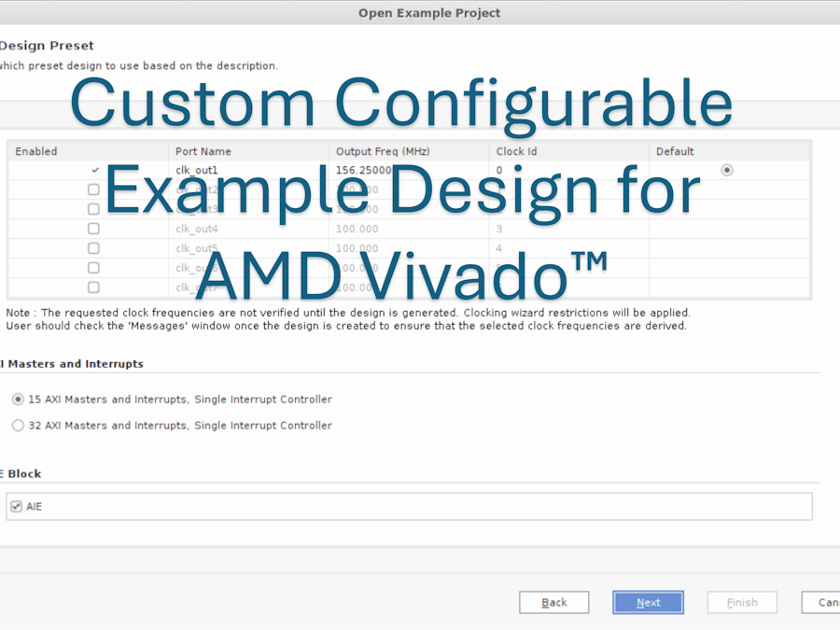Click the Port Name column header
The height and width of the screenshot is (630, 840).
[x=248, y=151]
